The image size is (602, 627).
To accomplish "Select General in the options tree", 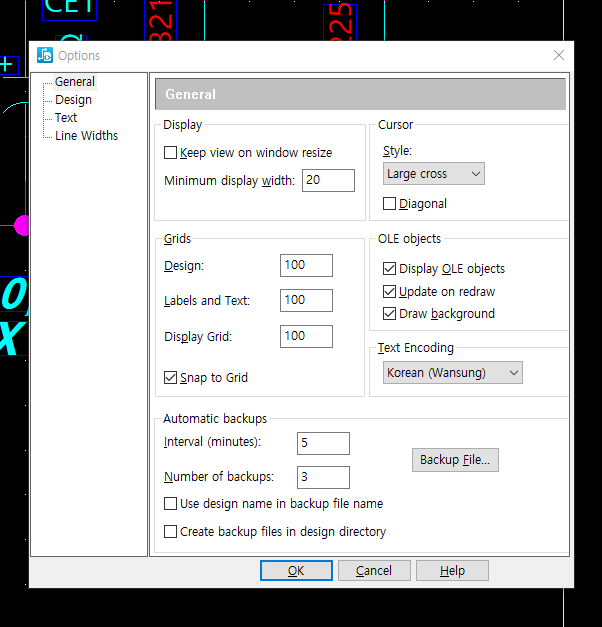I will pyautogui.click(x=75, y=82).
